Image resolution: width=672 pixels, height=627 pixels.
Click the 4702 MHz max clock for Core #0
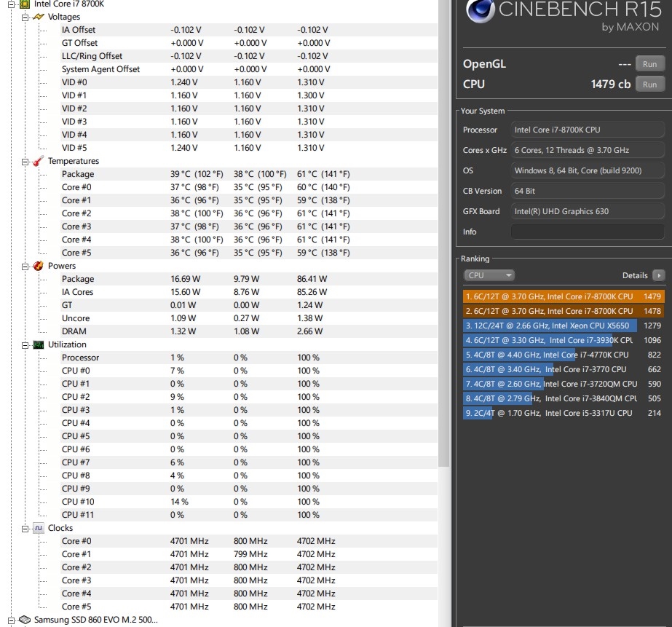pos(316,541)
